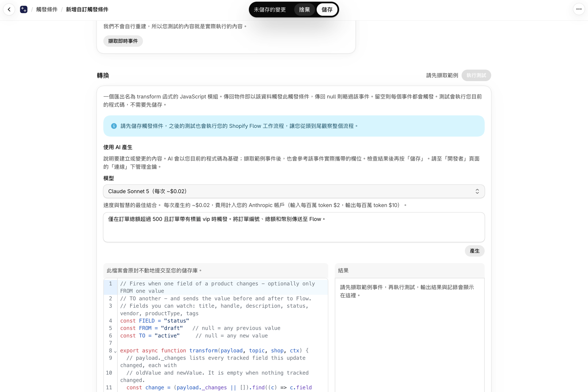588x392 pixels.
Task: Click code line 6 const TO active
Action: click(x=194, y=336)
